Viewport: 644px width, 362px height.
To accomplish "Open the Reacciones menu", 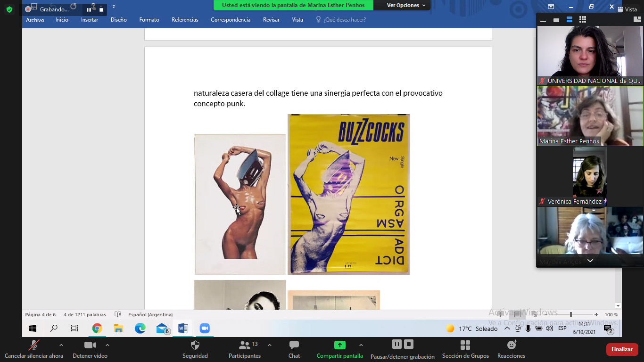I will [x=511, y=346].
